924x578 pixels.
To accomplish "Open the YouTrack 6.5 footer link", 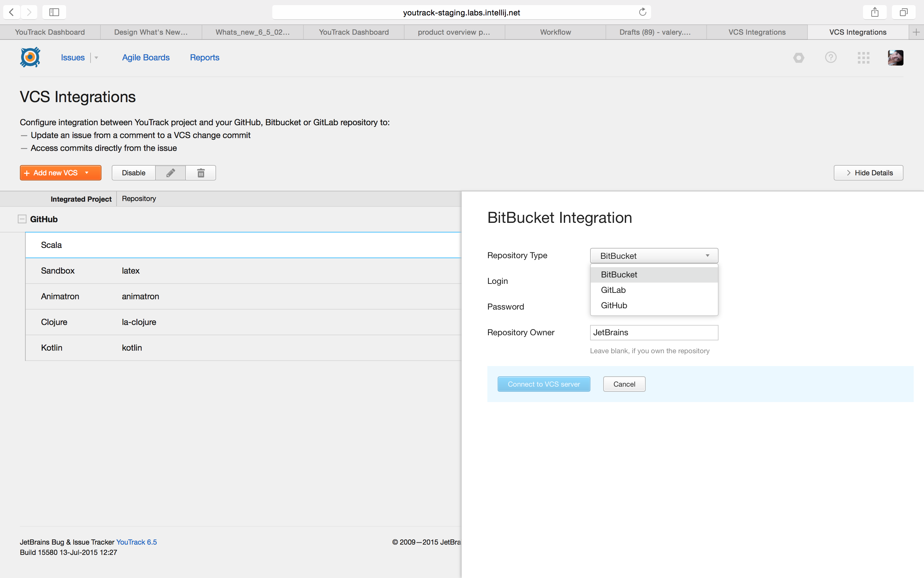I will pos(136,542).
